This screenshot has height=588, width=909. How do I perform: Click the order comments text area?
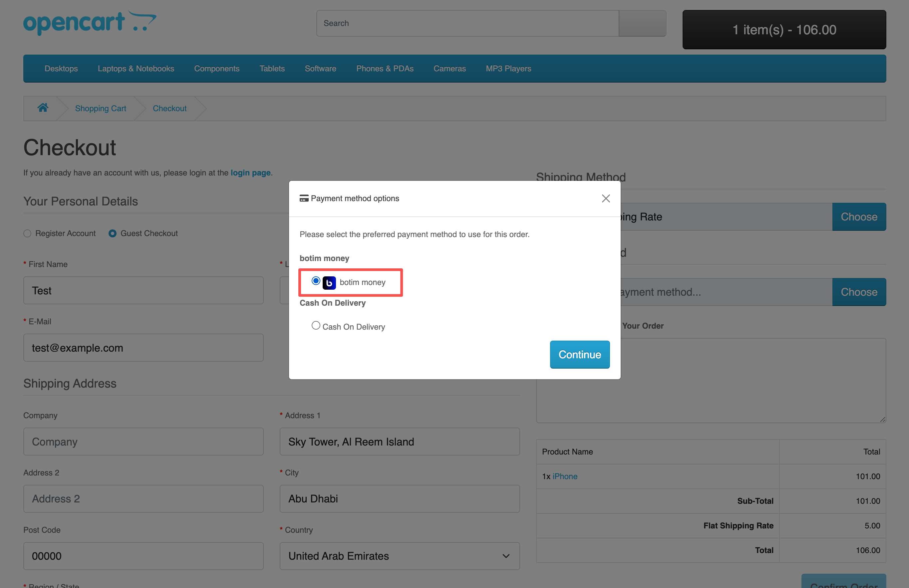(x=711, y=380)
